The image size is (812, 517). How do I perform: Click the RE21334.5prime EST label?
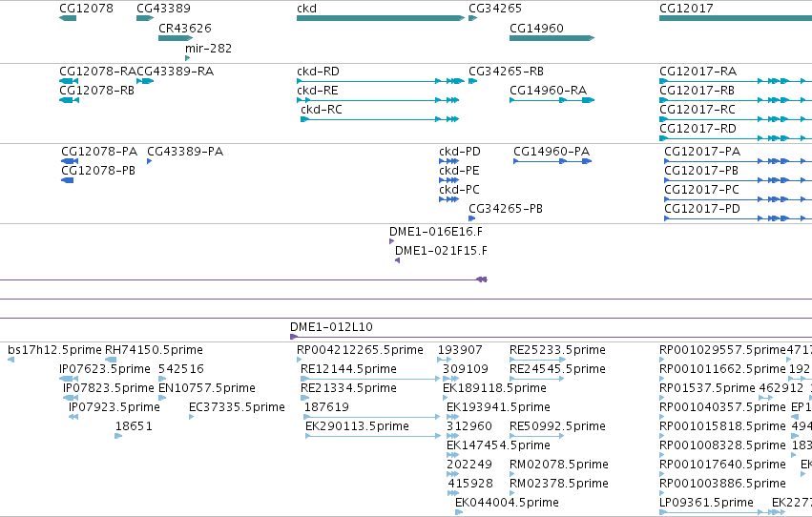tap(348, 388)
